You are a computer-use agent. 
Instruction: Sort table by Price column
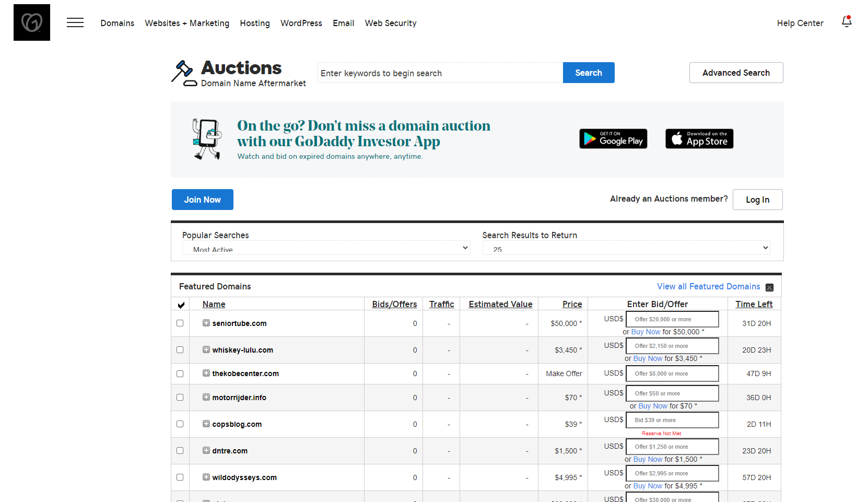(x=572, y=304)
